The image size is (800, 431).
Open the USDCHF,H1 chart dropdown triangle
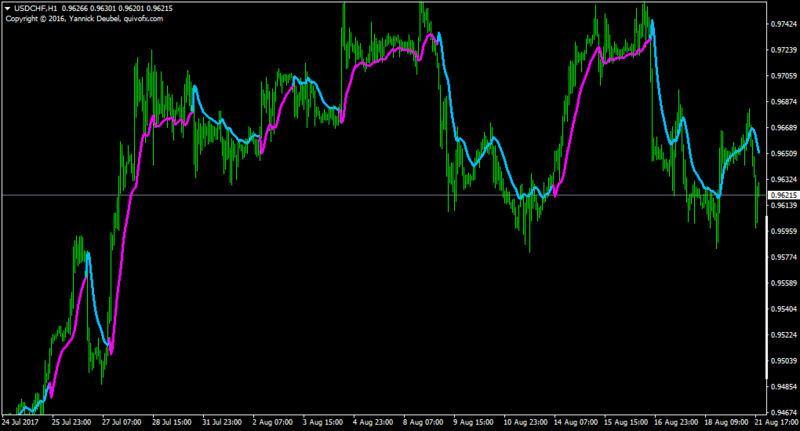8,9
